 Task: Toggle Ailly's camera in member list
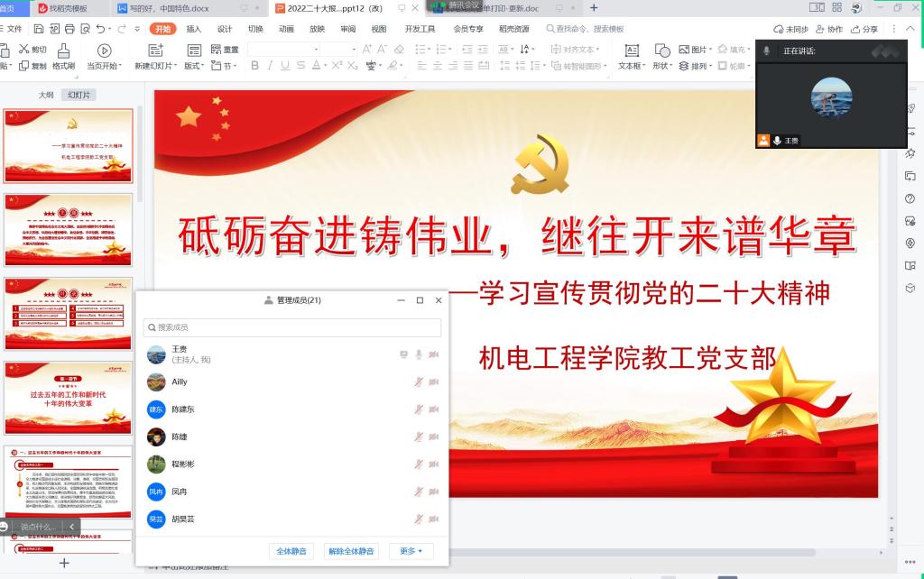pos(434,381)
